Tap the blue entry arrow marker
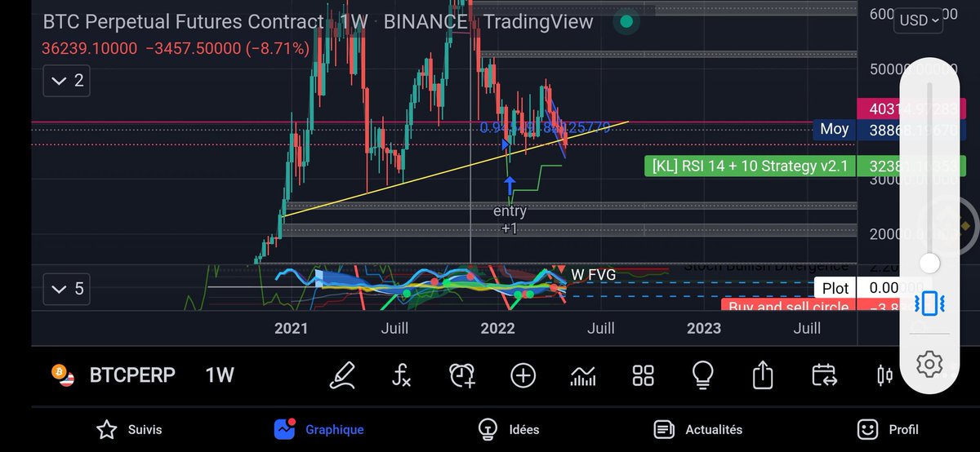This screenshot has height=452, width=980. pos(510,184)
